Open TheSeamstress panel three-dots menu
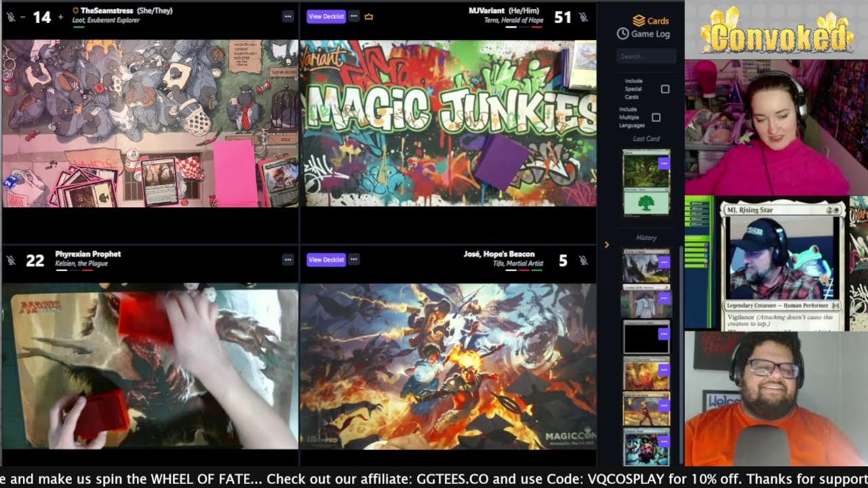 point(288,16)
